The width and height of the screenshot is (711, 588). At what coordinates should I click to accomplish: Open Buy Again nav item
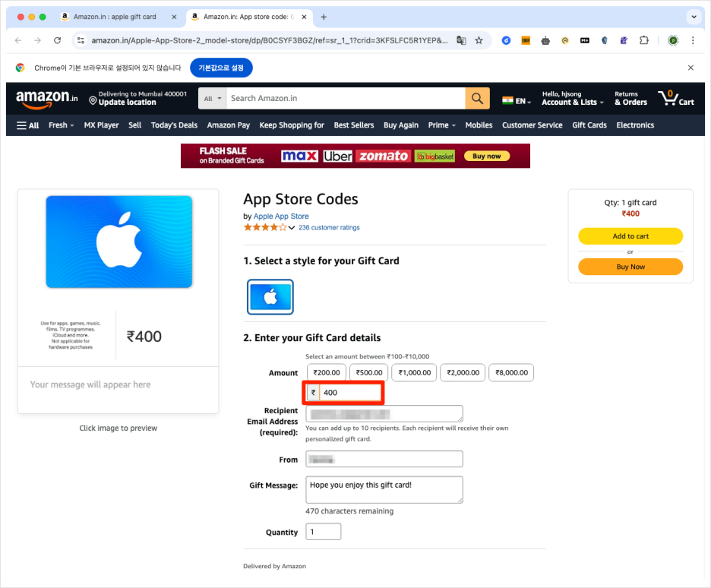coord(401,125)
